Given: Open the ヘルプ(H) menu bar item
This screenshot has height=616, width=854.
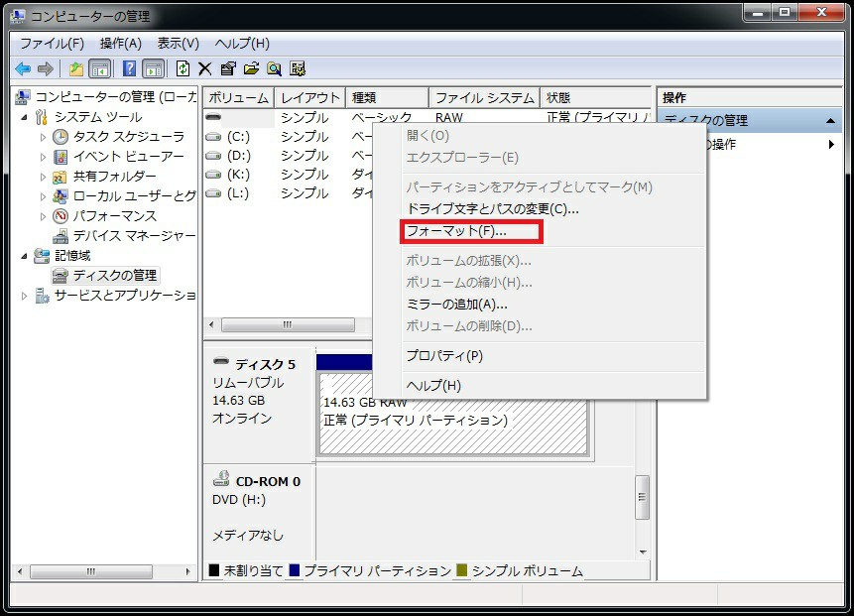Looking at the screenshot, I should click(x=242, y=44).
